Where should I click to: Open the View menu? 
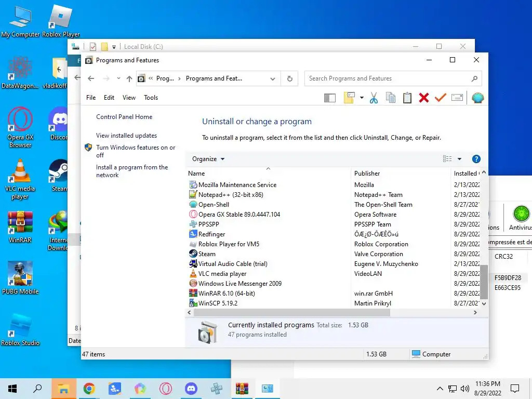coord(129,98)
